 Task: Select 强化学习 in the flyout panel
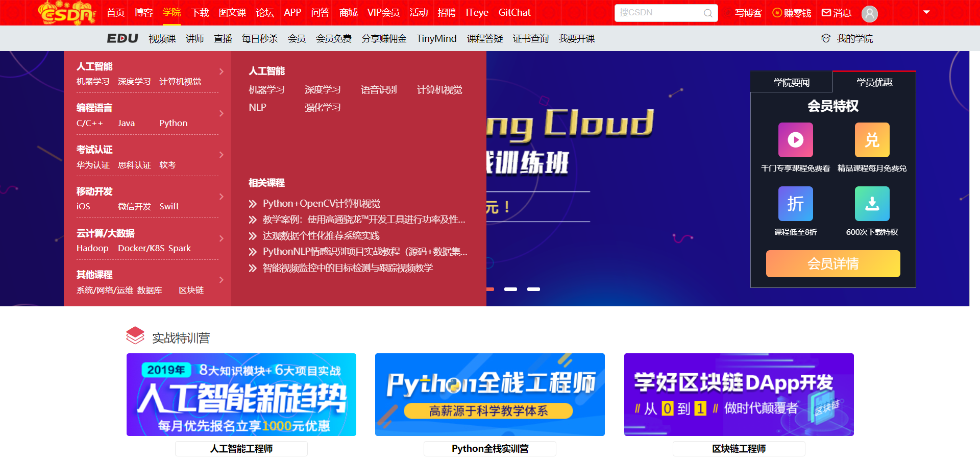click(323, 108)
